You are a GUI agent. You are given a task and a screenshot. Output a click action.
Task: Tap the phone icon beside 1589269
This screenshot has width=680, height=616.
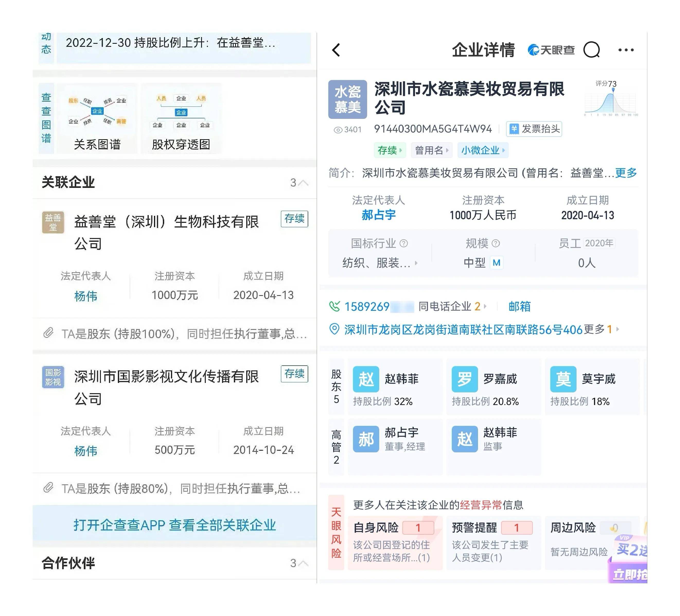(x=334, y=306)
